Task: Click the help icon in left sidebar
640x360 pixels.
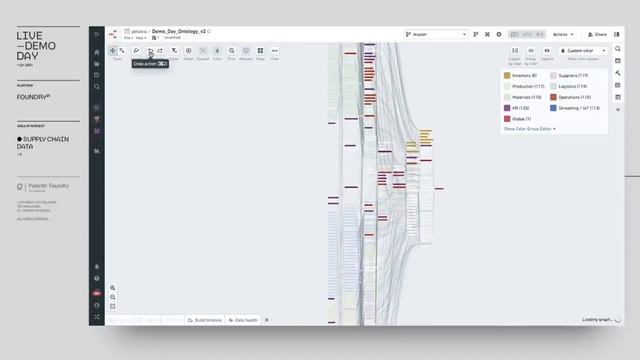Action: [x=97, y=278]
